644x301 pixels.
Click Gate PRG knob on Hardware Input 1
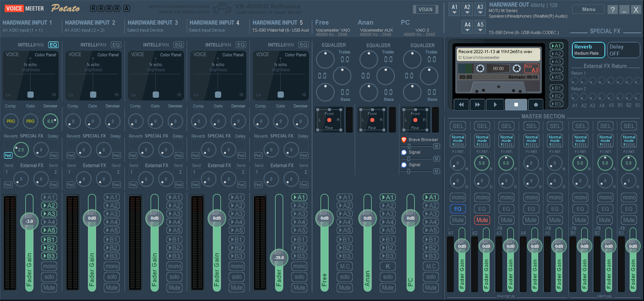[x=31, y=121]
